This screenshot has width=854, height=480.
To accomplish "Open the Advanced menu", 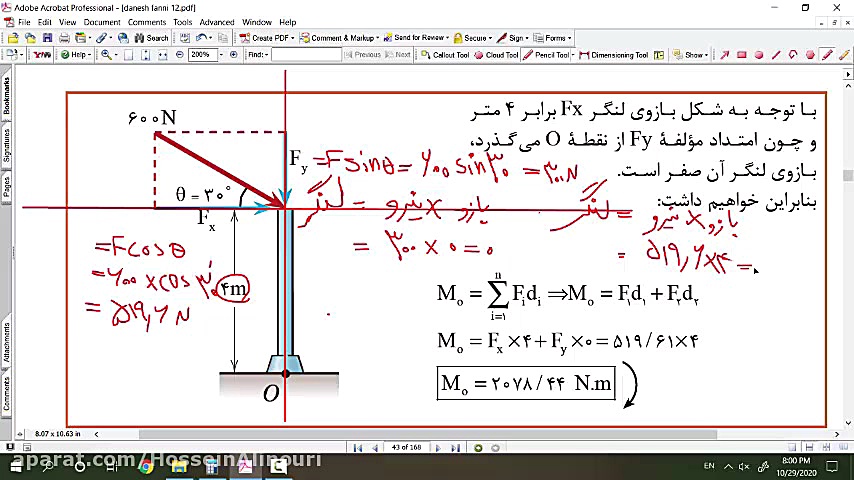I will pos(217,22).
